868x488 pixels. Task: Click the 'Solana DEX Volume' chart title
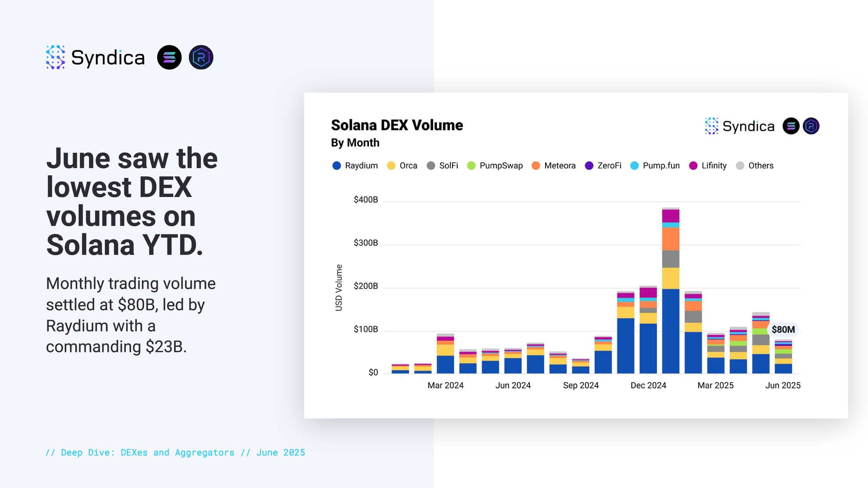397,125
